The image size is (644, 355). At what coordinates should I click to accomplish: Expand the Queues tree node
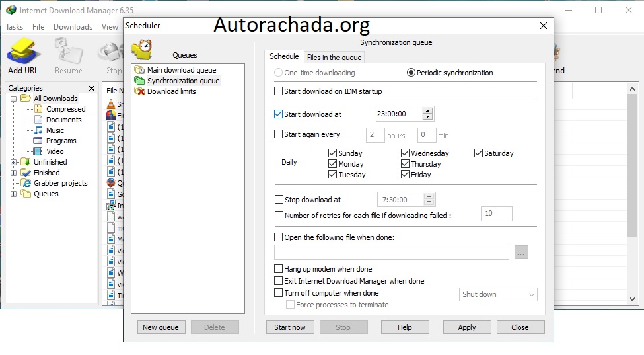click(14, 194)
